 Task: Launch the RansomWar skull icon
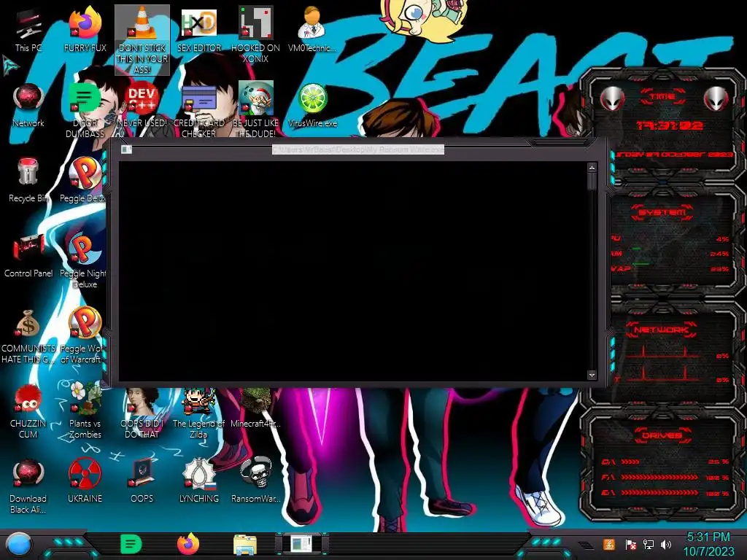(255, 481)
